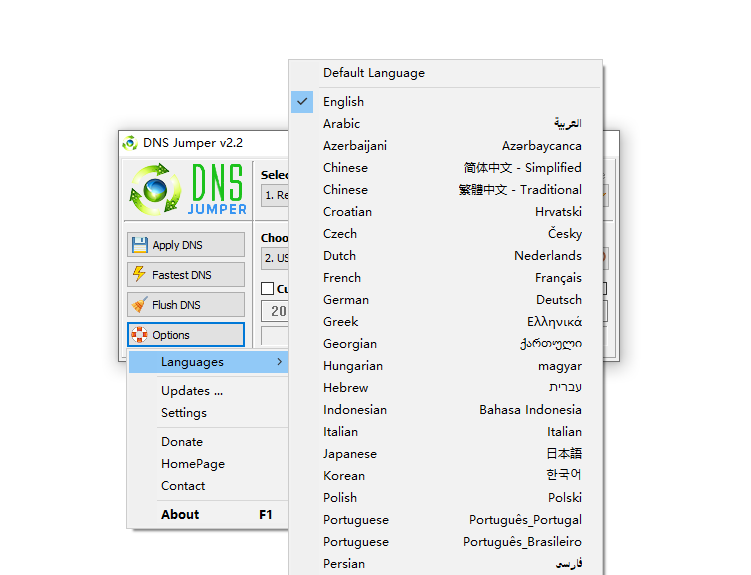Select Korean language entry
The height and width of the screenshot is (575, 751).
445,476
